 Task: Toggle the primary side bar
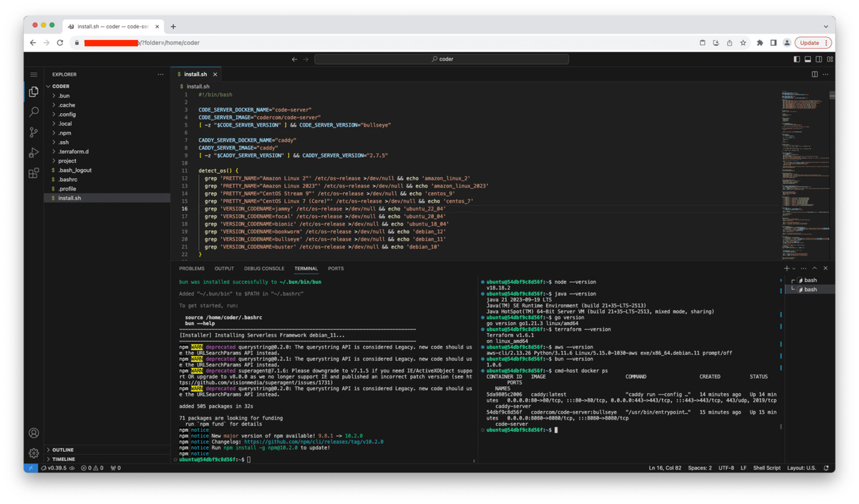797,59
